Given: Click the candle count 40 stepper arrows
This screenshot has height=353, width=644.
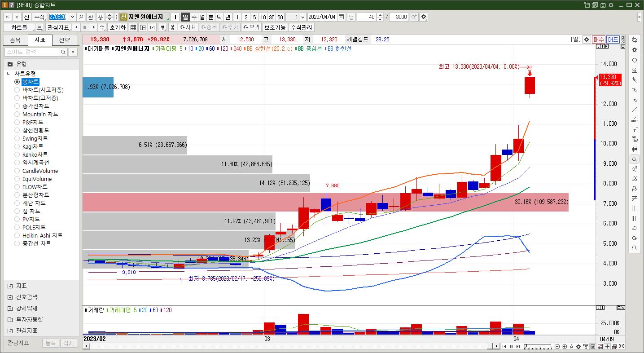Looking at the screenshot, I should [x=380, y=17].
